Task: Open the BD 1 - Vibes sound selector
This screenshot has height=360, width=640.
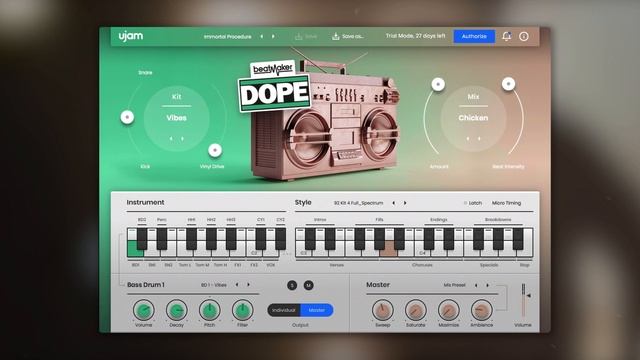Action: tap(214, 285)
